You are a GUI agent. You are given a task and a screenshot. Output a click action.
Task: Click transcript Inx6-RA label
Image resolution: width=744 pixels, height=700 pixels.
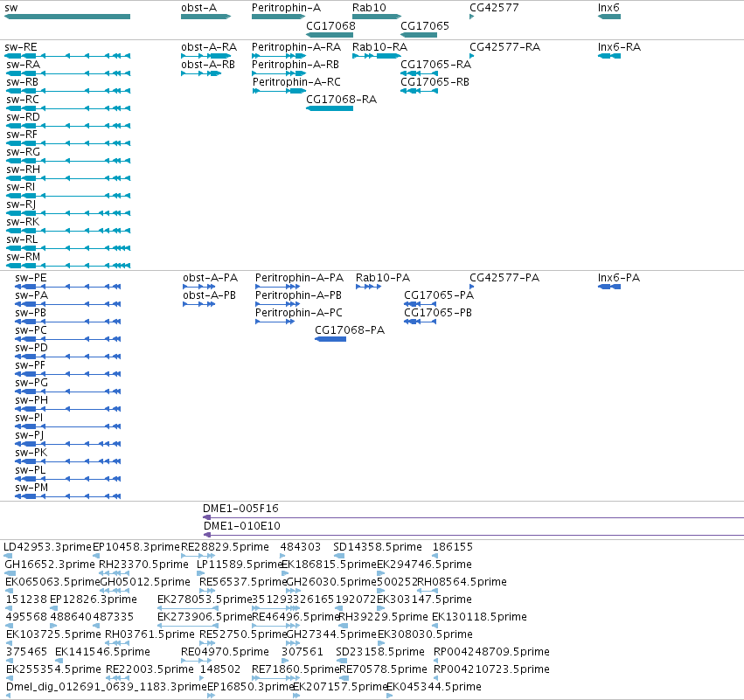619,47
